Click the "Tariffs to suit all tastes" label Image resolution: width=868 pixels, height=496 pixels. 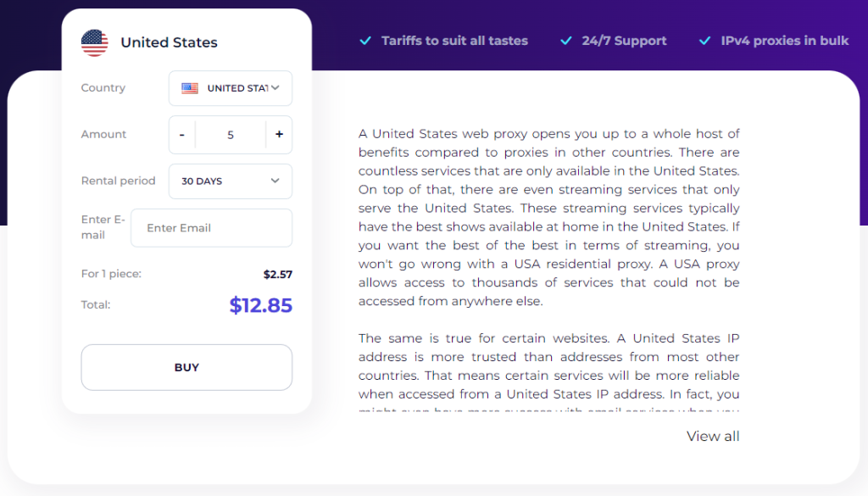(454, 41)
